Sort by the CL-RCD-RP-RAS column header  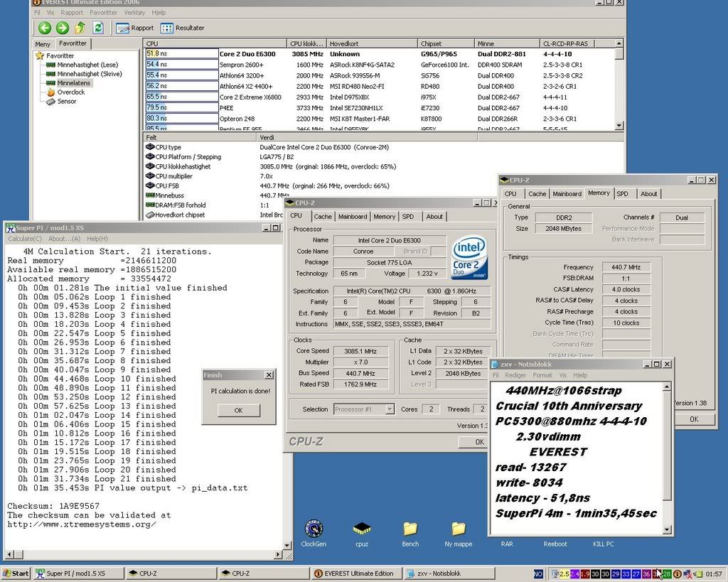pos(567,43)
